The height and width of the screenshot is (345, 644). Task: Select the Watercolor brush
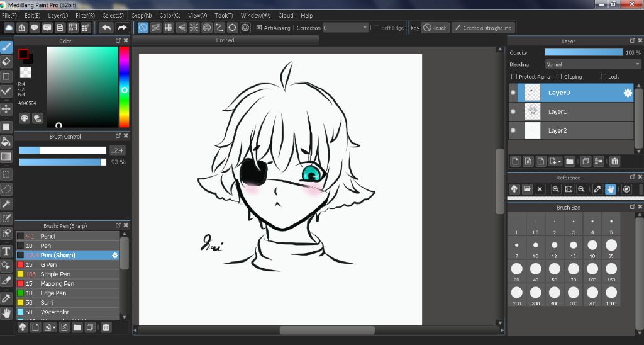[68, 312]
